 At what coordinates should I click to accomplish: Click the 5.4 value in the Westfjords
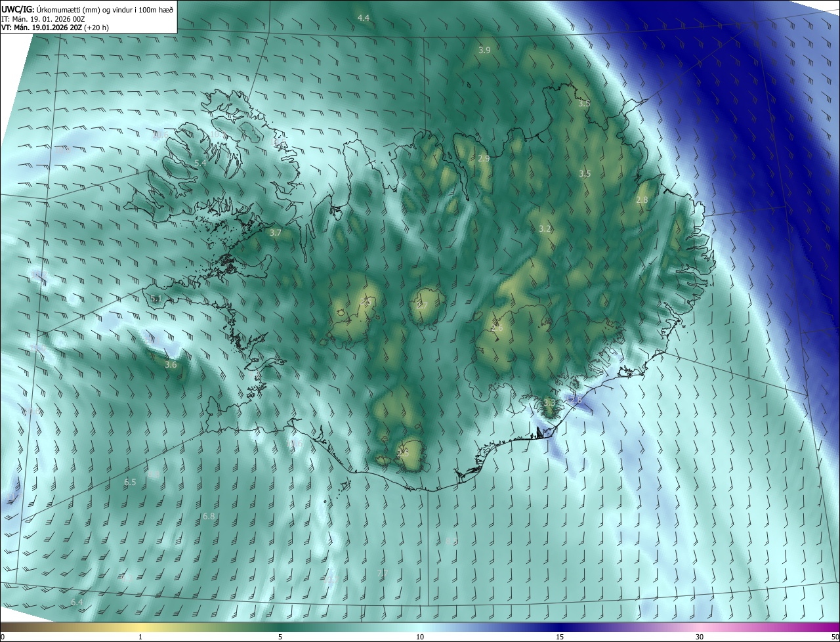(x=201, y=163)
